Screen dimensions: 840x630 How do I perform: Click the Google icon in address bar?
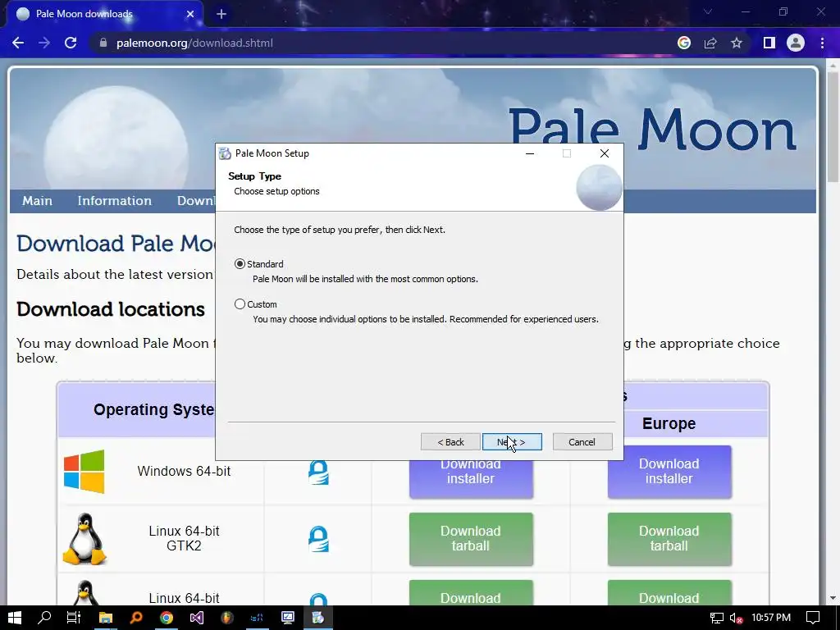(x=684, y=43)
